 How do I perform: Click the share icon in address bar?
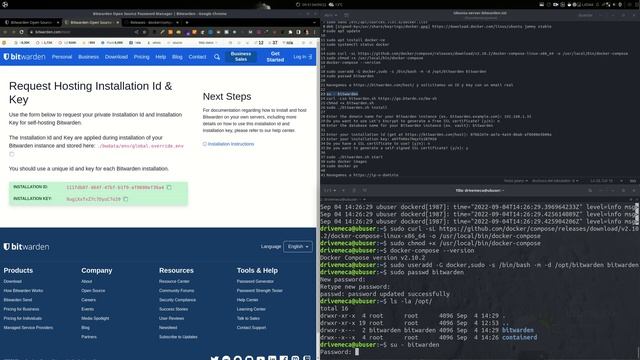(136, 32)
